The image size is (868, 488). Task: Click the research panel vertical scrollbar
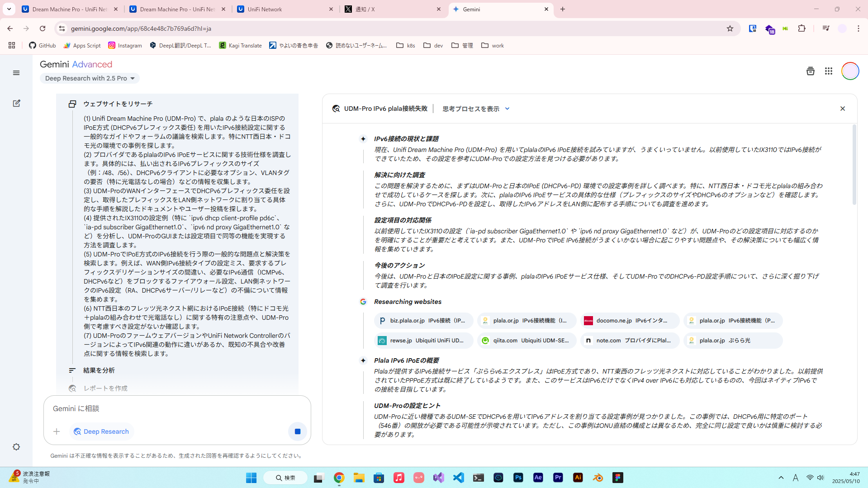(x=854, y=165)
